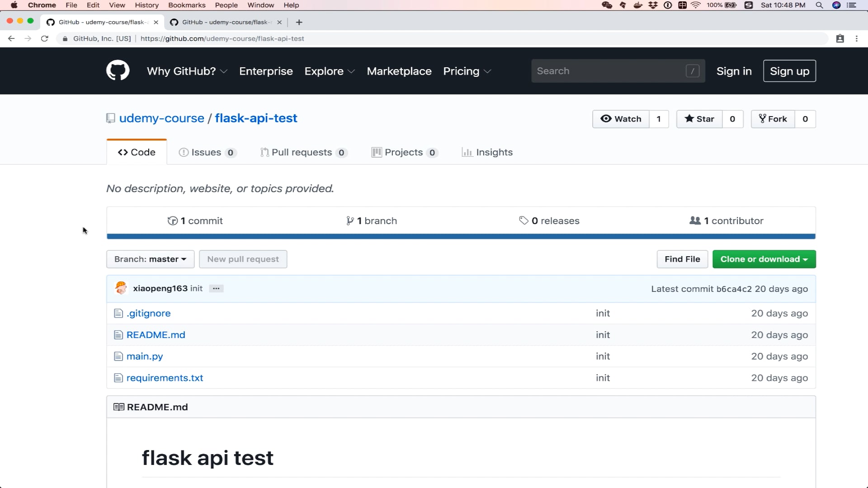Click xiaopeng163's avatar image
Viewport: 868px width, 488px height.
point(121,288)
